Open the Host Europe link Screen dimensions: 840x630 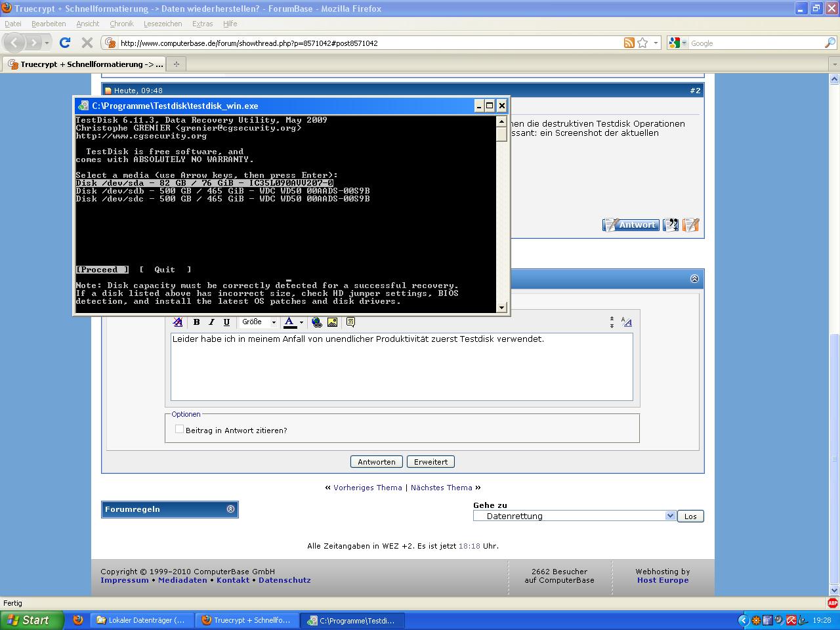click(x=663, y=580)
